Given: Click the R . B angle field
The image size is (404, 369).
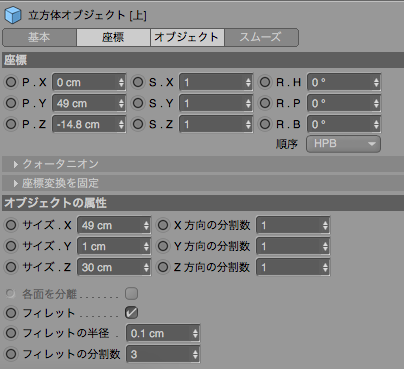Looking at the screenshot, I should (x=344, y=124).
